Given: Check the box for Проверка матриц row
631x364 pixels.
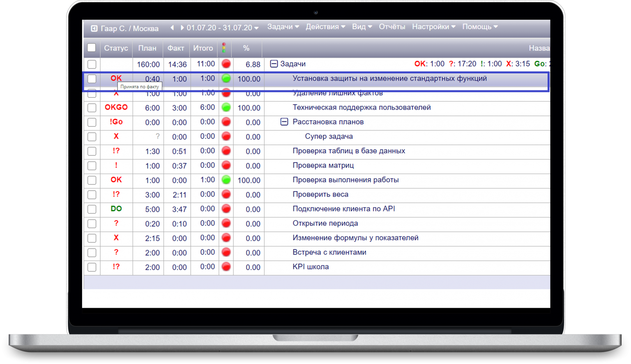Looking at the screenshot, I should coord(92,166).
